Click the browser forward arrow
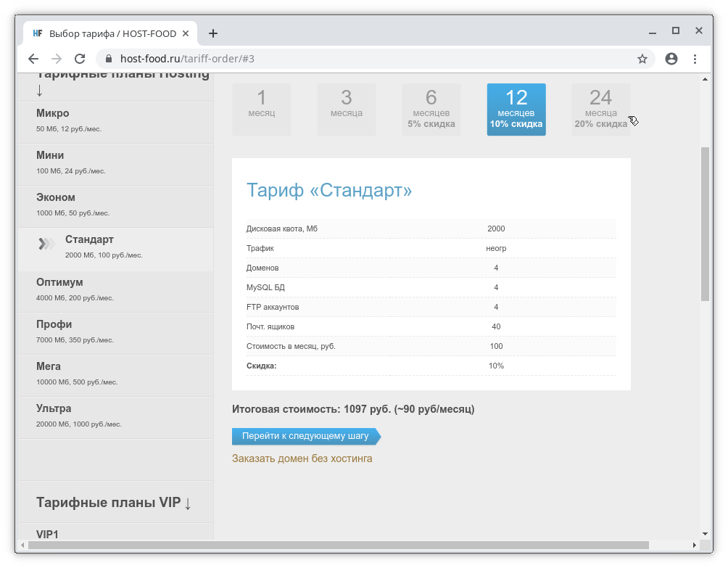728x568 pixels. [57, 59]
